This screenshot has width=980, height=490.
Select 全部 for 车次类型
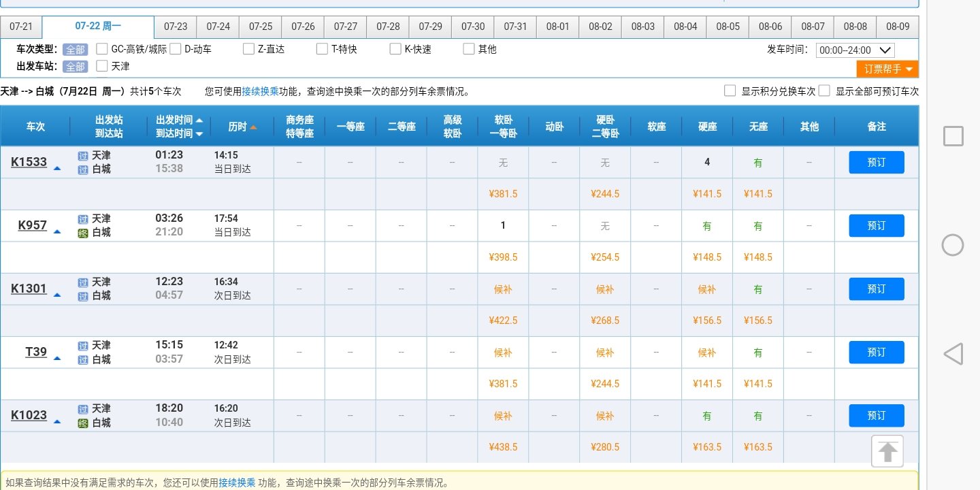tap(75, 50)
